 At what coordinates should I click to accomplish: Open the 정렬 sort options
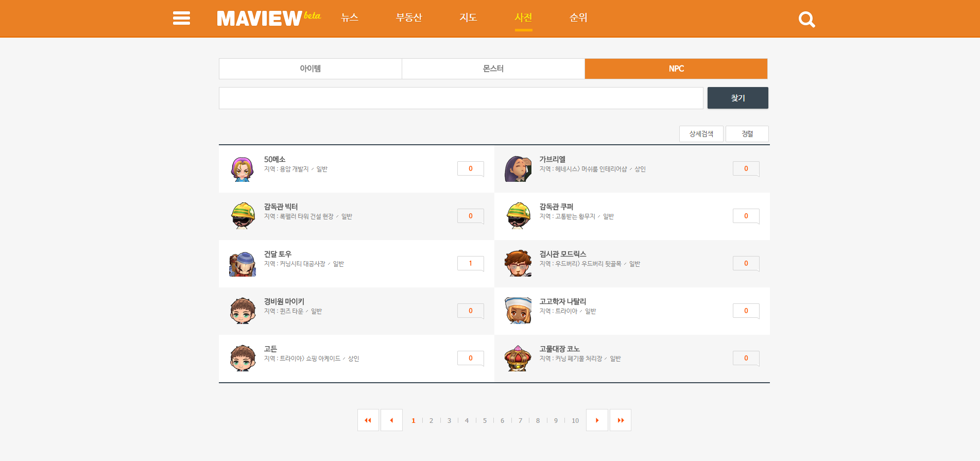tap(747, 134)
